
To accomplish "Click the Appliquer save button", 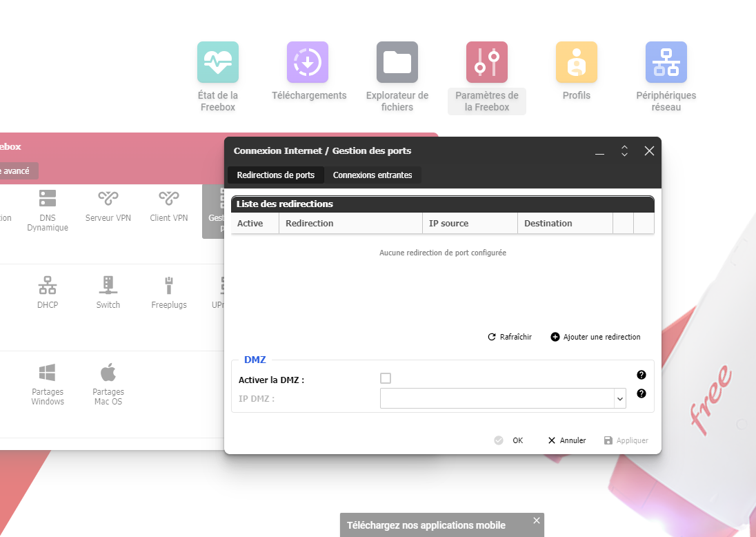I will (x=626, y=440).
